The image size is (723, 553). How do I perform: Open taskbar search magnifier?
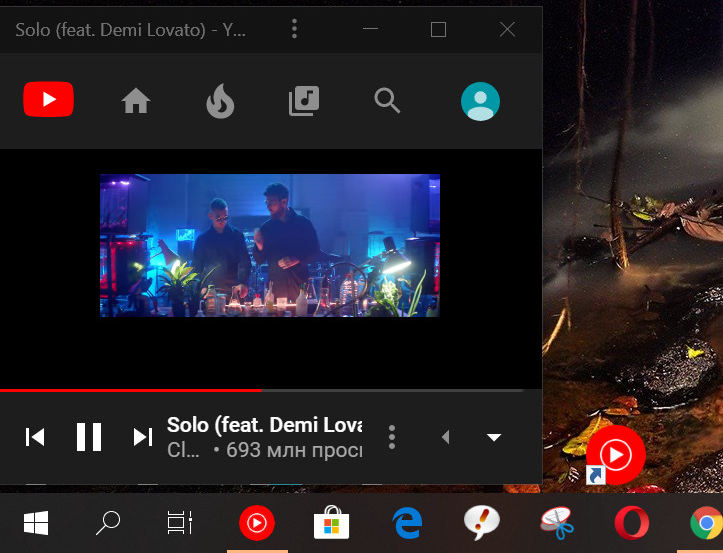click(108, 523)
